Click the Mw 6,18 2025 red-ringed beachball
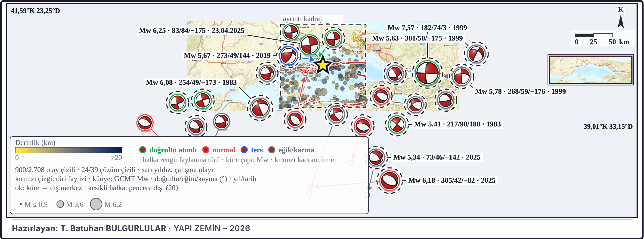This screenshot has width=644, height=239. click(389, 180)
